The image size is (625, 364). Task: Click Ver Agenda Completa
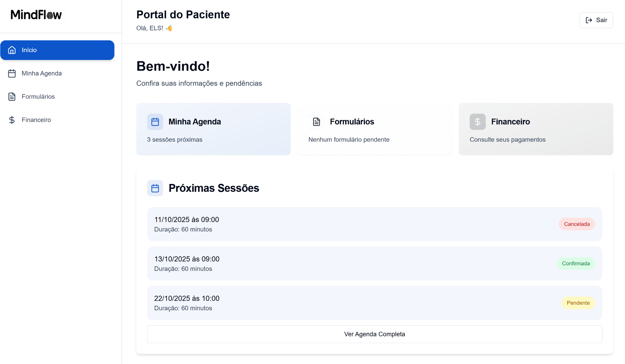(374, 334)
